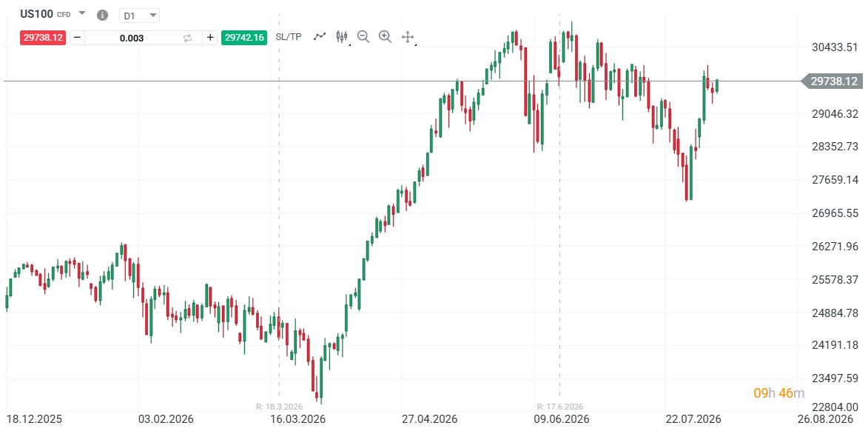The width and height of the screenshot is (868, 434).
Task: Click the 29738.12 current price axis label
Action: pyautogui.click(x=832, y=81)
